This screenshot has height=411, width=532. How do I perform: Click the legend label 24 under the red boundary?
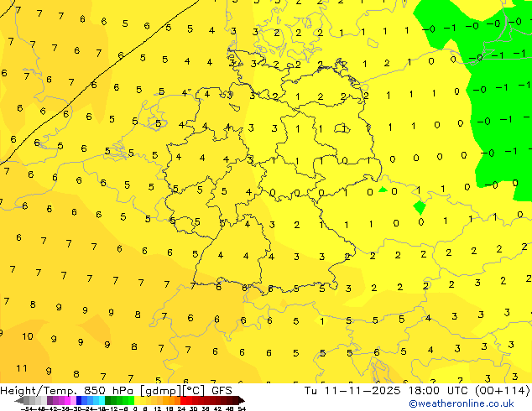pos(181,409)
